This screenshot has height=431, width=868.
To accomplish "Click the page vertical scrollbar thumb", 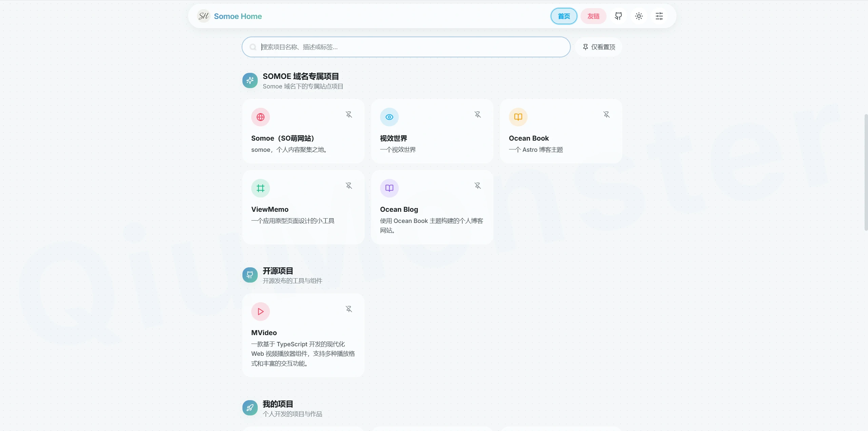I will (866, 173).
